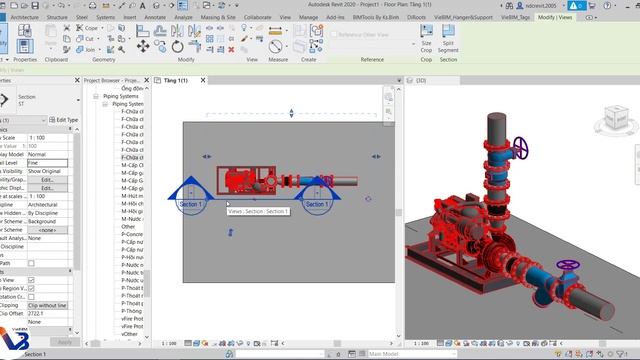This screenshot has width=640, height=360.
Task: Select the P-Concre tree item
Action: click(x=132, y=234)
